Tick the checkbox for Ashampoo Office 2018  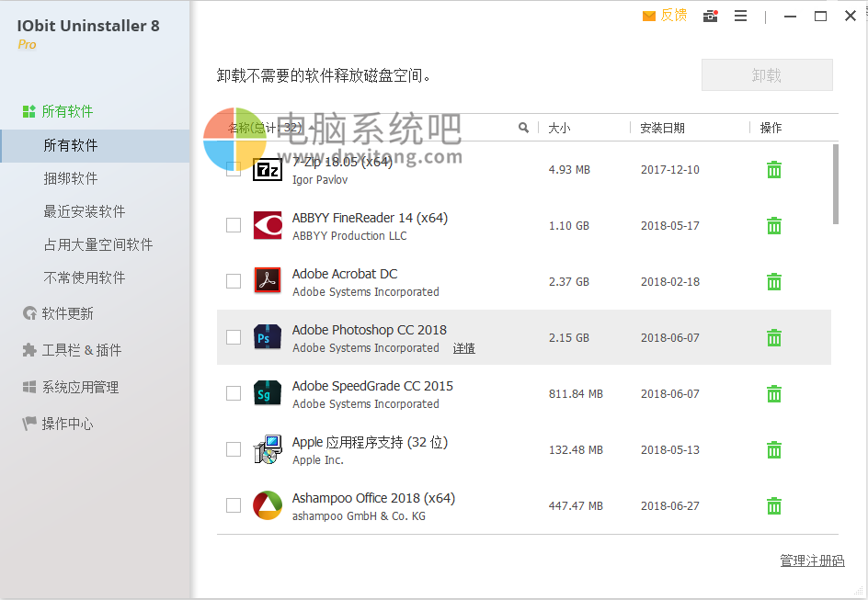[x=233, y=504]
